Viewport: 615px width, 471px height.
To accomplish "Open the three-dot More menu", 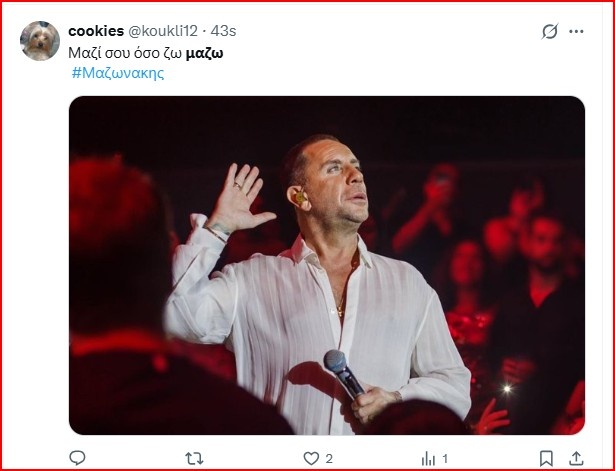I will [576, 32].
